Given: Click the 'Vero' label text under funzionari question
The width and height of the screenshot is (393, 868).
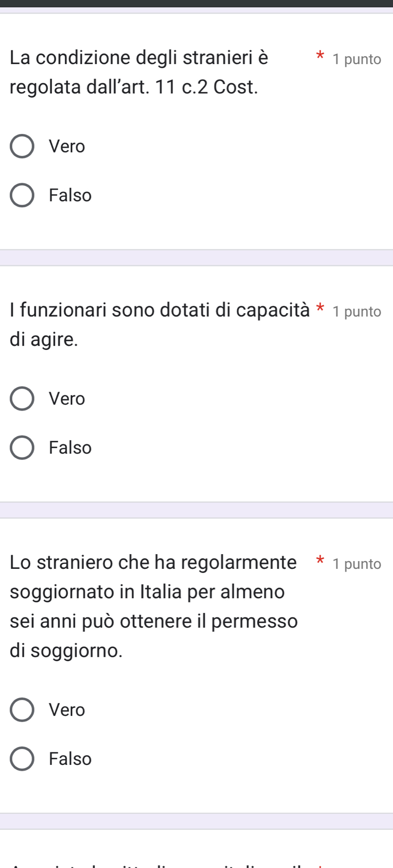Looking at the screenshot, I should point(67,399).
